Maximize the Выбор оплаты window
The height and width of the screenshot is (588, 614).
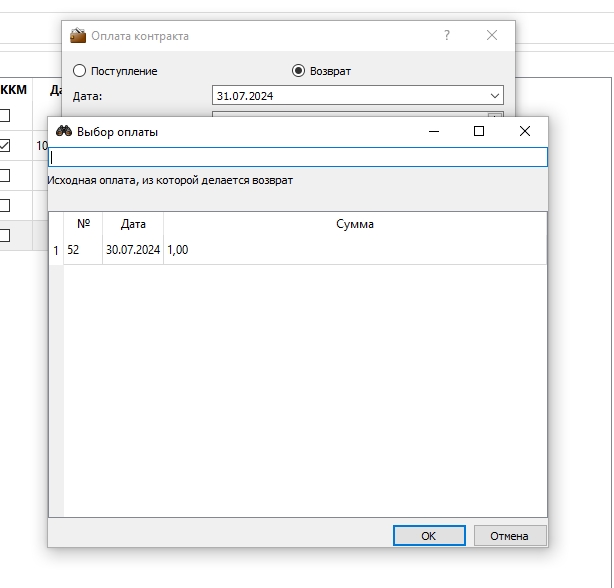click(x=479, y=131)
